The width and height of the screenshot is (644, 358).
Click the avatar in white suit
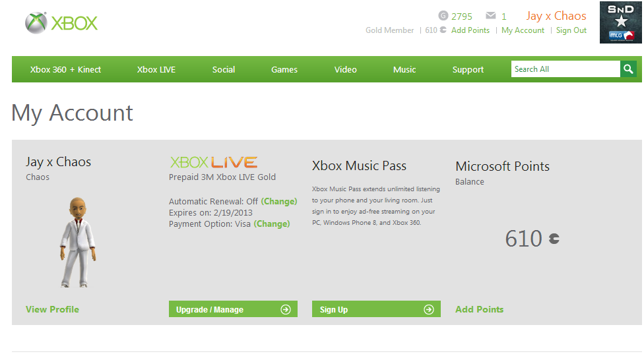coord(78,242)
